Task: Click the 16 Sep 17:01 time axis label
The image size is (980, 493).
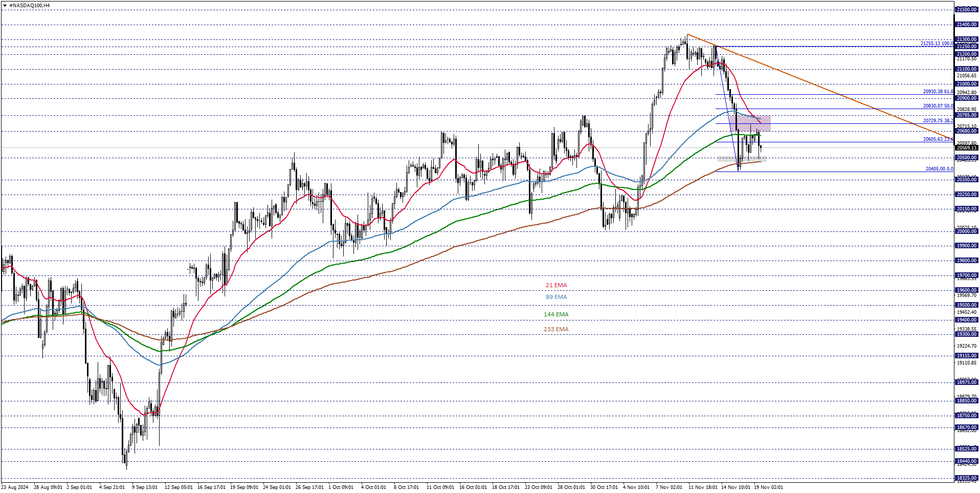Action: click(211, 487)
